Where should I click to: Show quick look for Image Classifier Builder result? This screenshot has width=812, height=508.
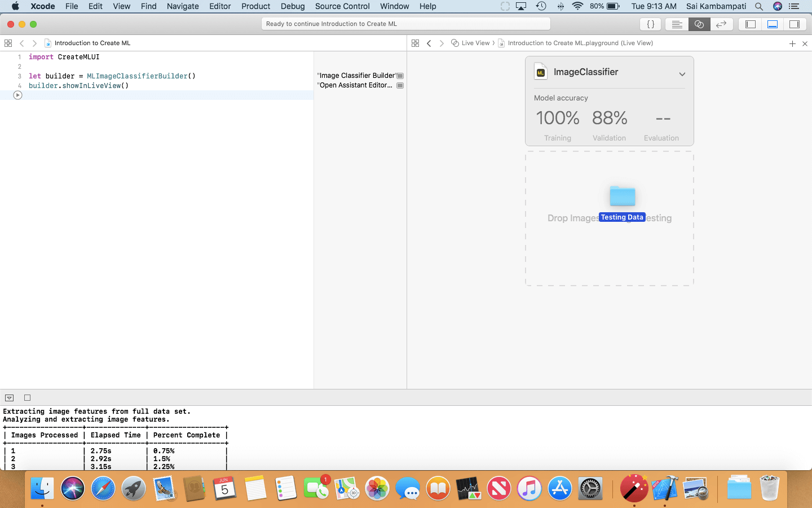[x=400, y=76]
